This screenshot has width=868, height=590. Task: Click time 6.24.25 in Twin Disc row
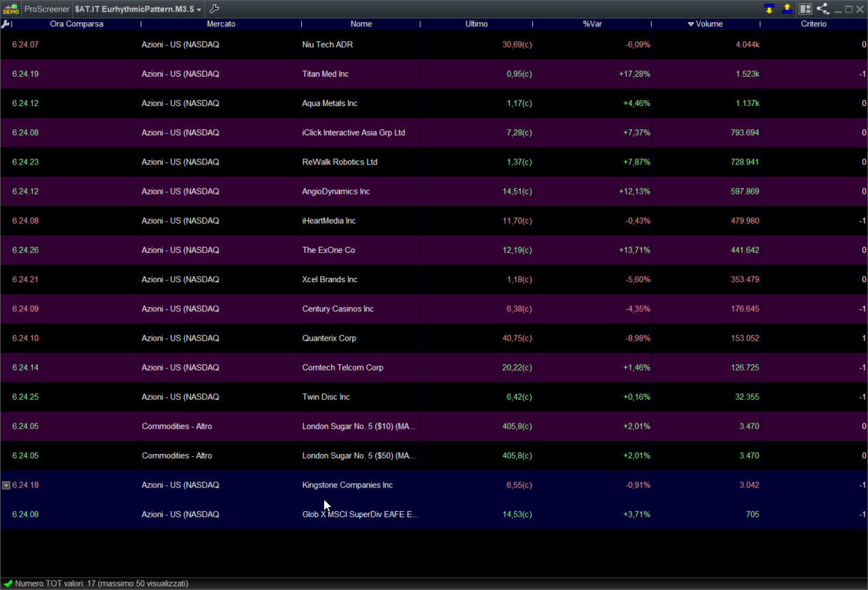tap(25, 396)
